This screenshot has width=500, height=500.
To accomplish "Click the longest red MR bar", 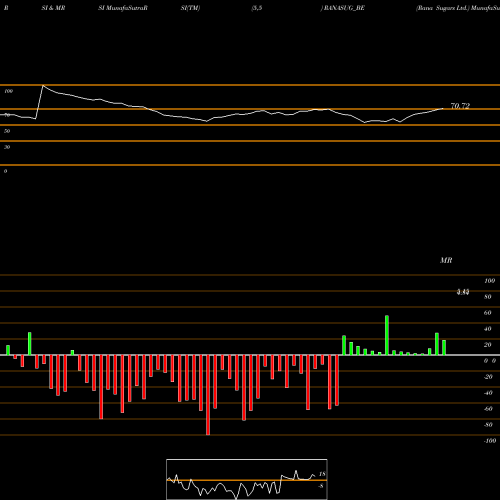I will (x=208, y=395).
